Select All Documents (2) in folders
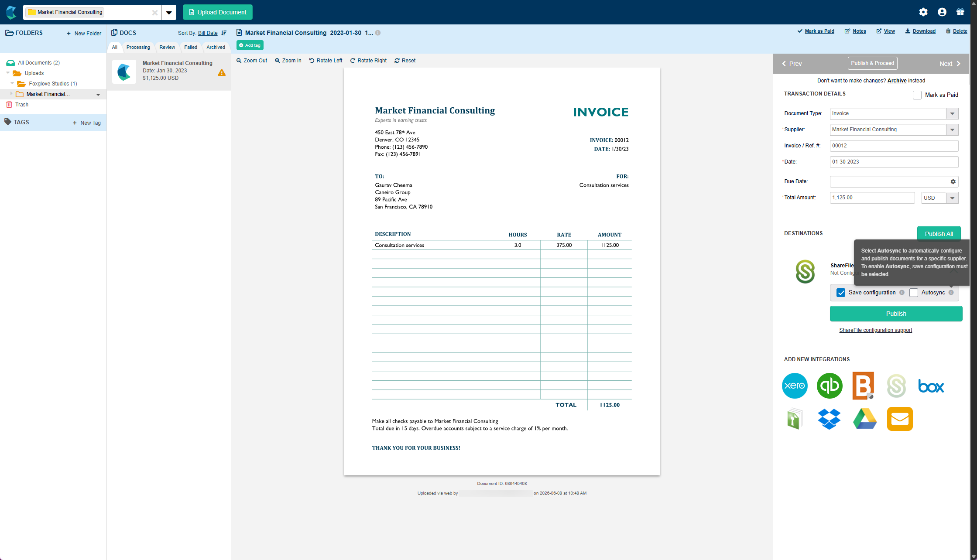The width and height of the screenshot is (977, 560). point(39,63)
